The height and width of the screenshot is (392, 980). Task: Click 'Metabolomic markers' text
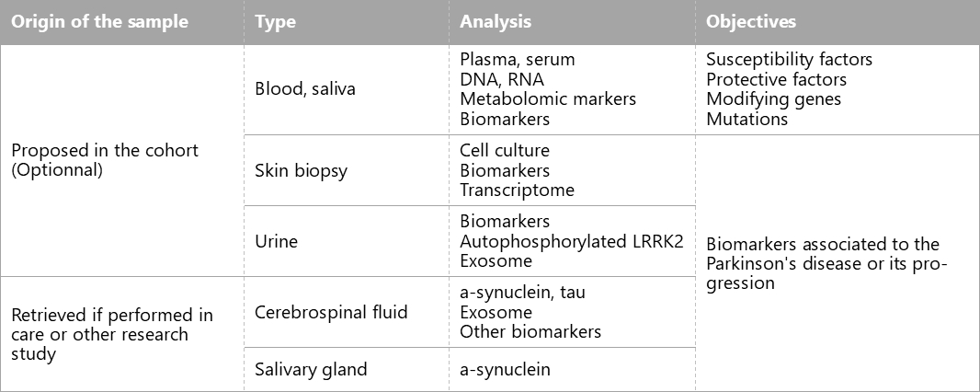click(x=548, y=98)
